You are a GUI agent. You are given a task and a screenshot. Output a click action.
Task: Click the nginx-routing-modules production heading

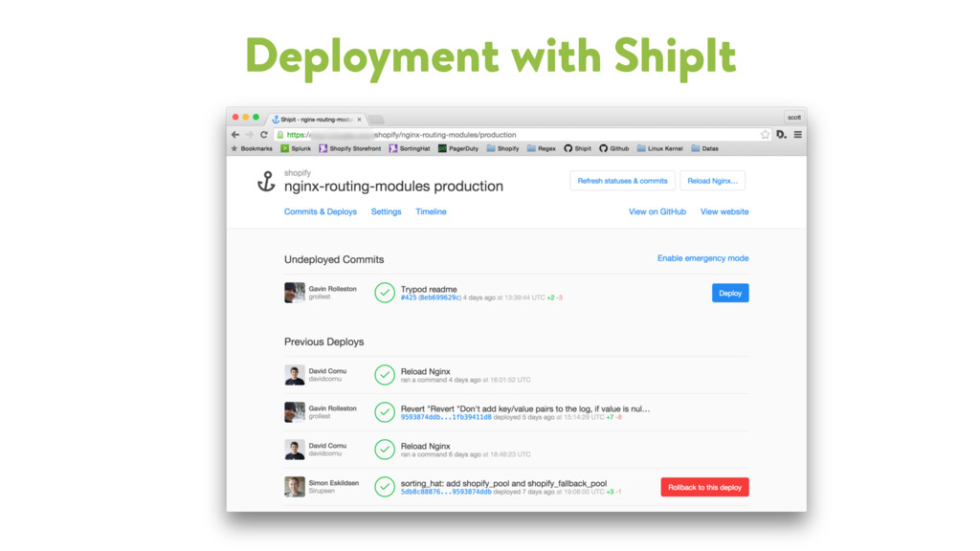point(393,187)
